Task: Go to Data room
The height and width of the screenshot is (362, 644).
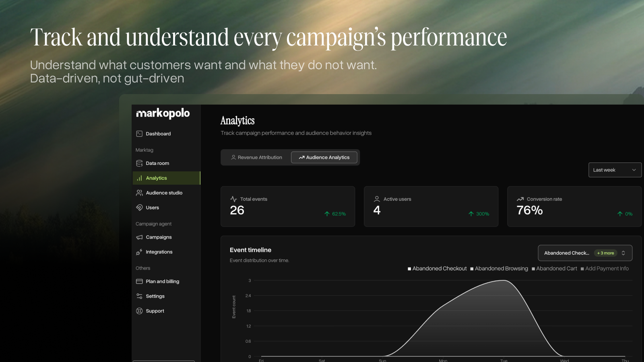Action: tap(166, 163)
